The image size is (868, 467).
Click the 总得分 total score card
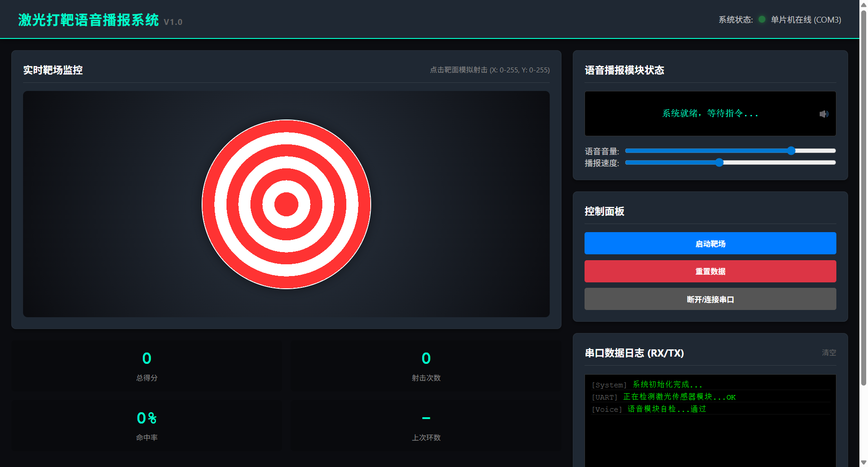point(147,366)
